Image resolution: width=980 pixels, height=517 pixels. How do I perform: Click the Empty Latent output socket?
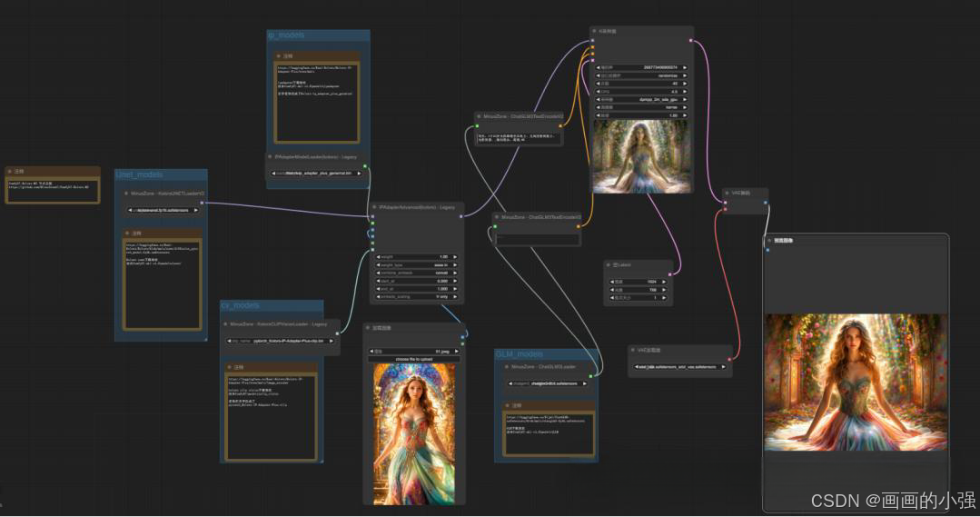pyautogui.click(x=669, y=273)
